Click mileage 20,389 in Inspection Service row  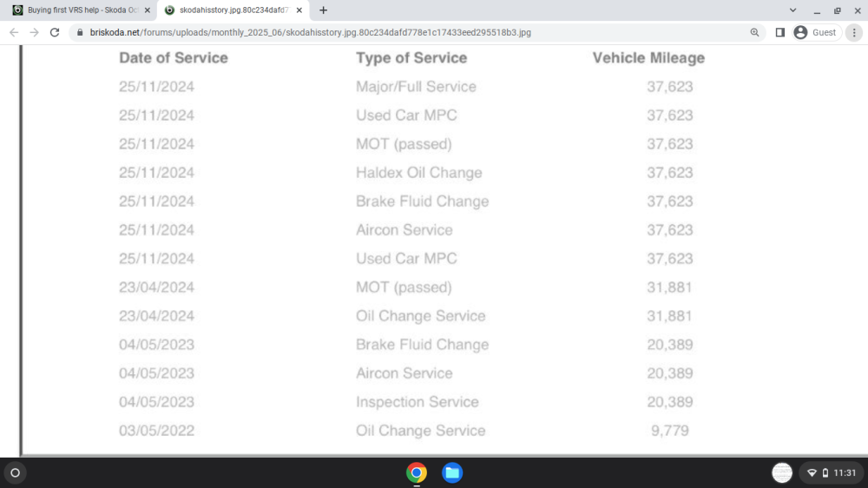pyautogui.click(x=670, y=401)
